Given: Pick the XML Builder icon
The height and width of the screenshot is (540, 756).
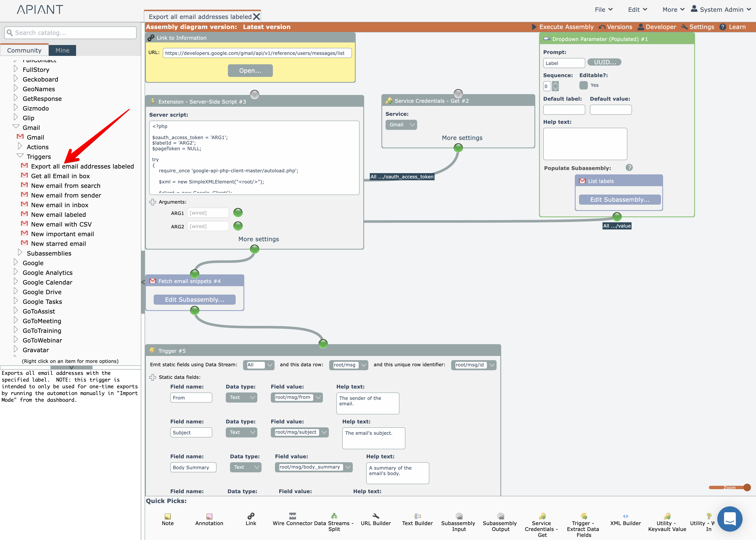Looking at the screenshot, I should pyautogui.click(x=625, y=516).
